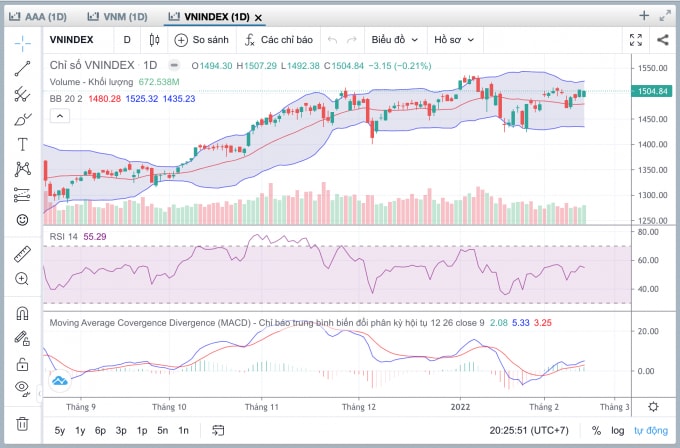Select the price prediction measure tool
This screenshot has height=448, width=680.
click(23, 195)
